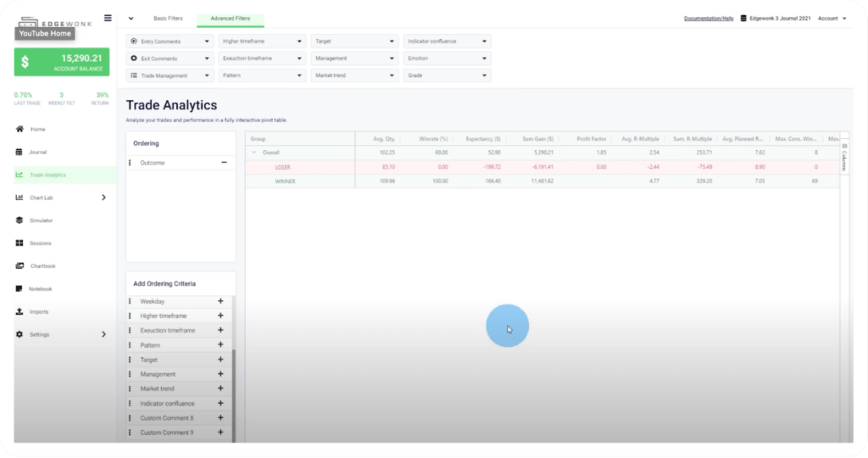
Task: Open the Journal calendar icon
Action: point(19,152)
